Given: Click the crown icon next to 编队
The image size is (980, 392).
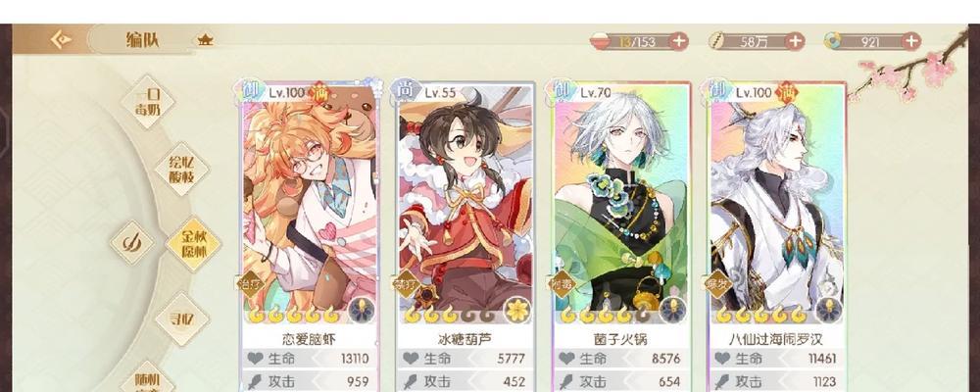Looking at the screenshot, I should [205, 40].
